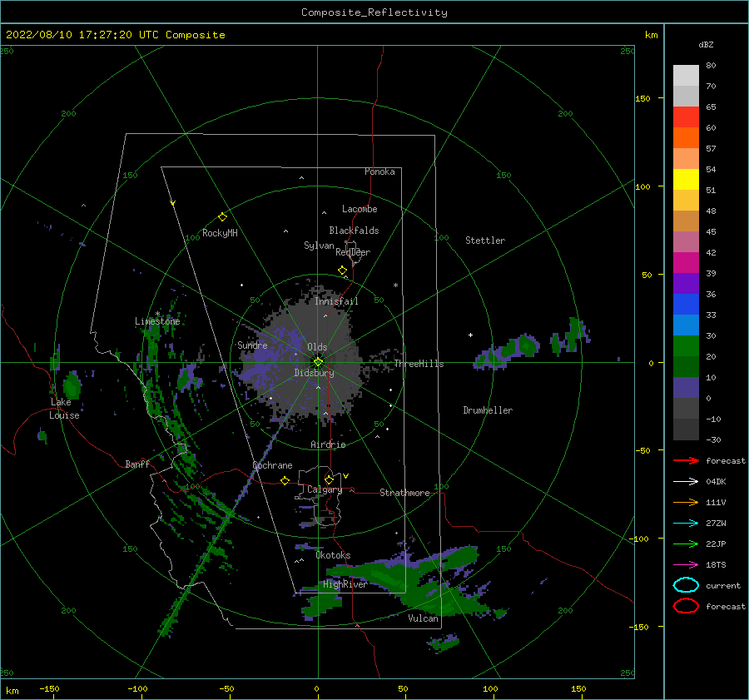The image size is (749, 700).
Task: Click the blue 36-33 dBZ swatch
Action: point(686,305)
